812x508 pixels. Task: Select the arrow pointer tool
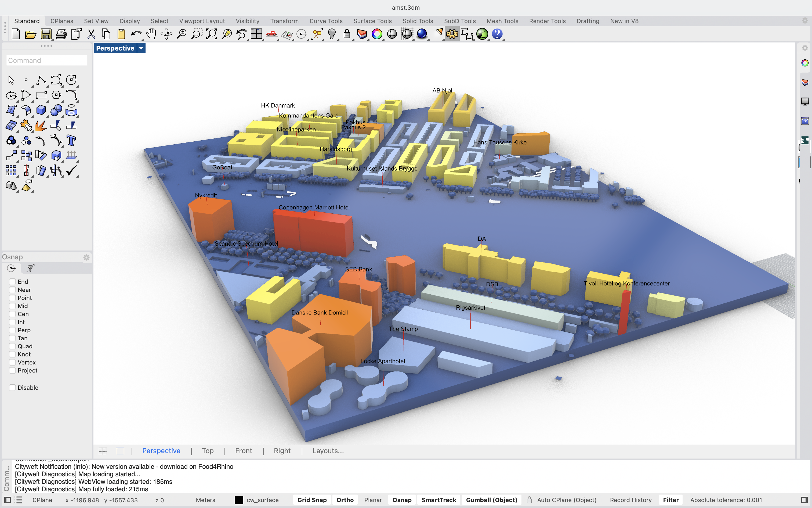(11, 80)
